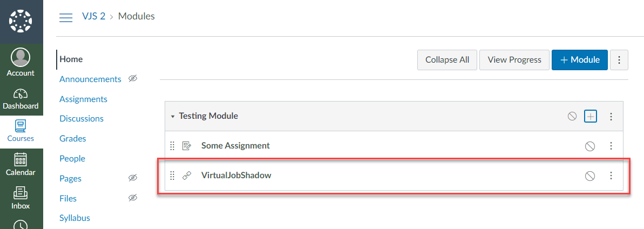The width and height of the screenshot is (644, 229).
Task: Open options kebab menu for VirtualJobShadow
Action: 611,176
